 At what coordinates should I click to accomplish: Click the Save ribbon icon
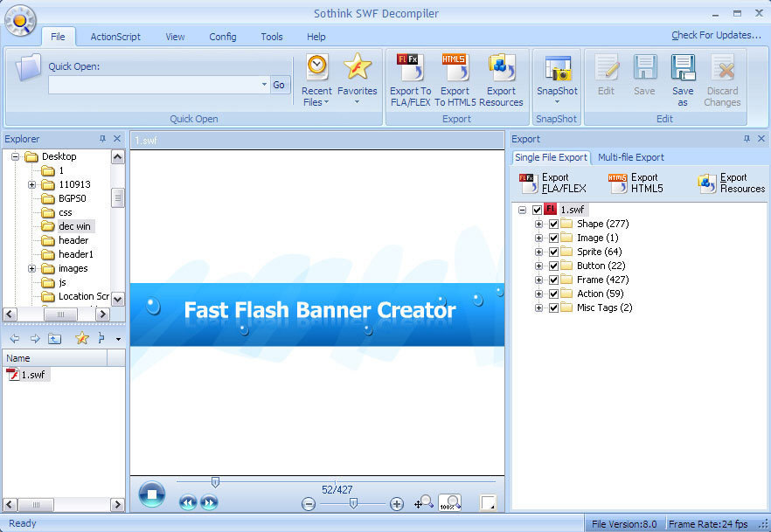644,75
